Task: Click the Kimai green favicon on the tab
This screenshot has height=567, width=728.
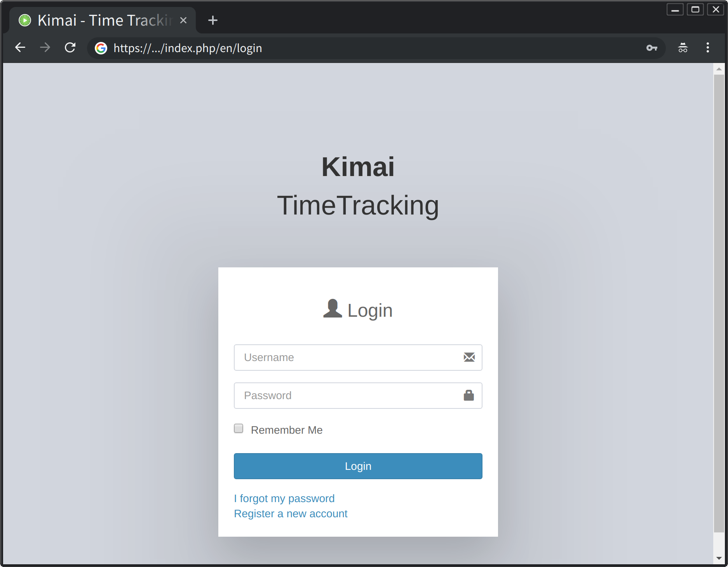Action: click(24, 20)
